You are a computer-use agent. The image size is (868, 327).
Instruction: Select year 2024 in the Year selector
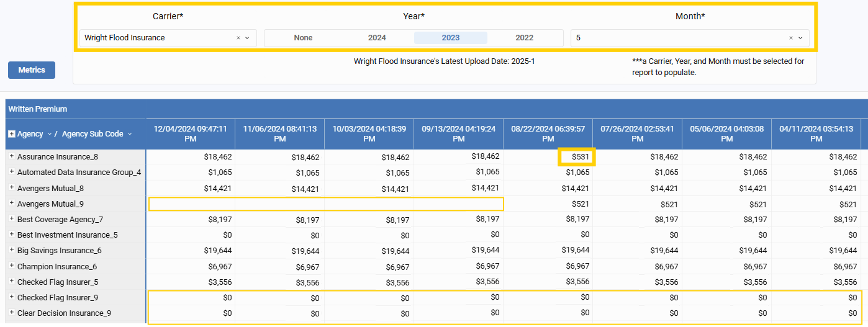coord(377,38)
